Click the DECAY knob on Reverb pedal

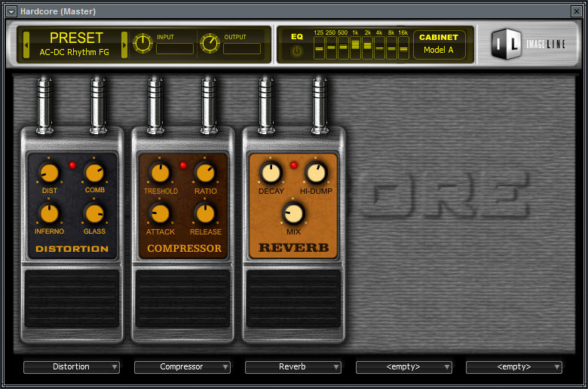[x=271, y=173]
